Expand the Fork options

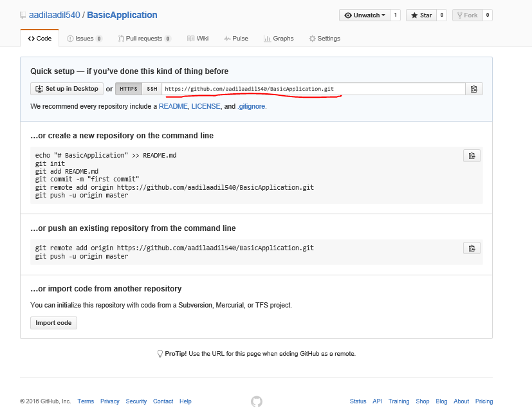468,15
